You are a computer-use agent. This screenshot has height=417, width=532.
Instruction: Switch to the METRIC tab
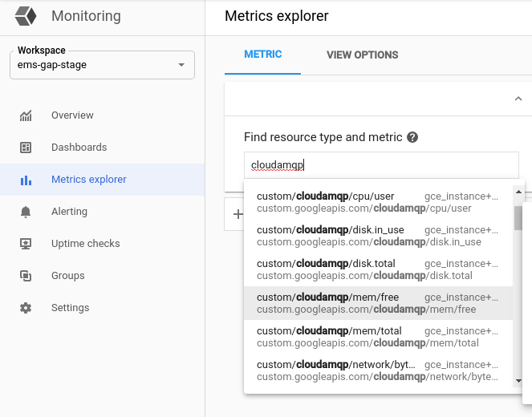pyautogui.click(x=262, y=55)
